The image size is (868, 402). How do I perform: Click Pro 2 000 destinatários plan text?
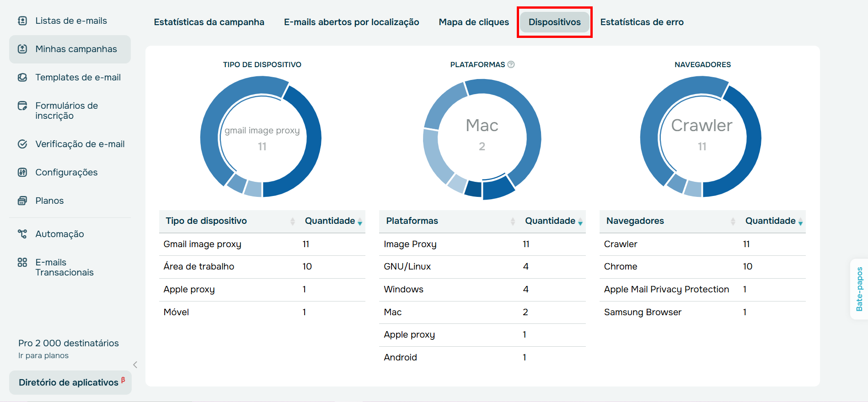coord(69,343)
